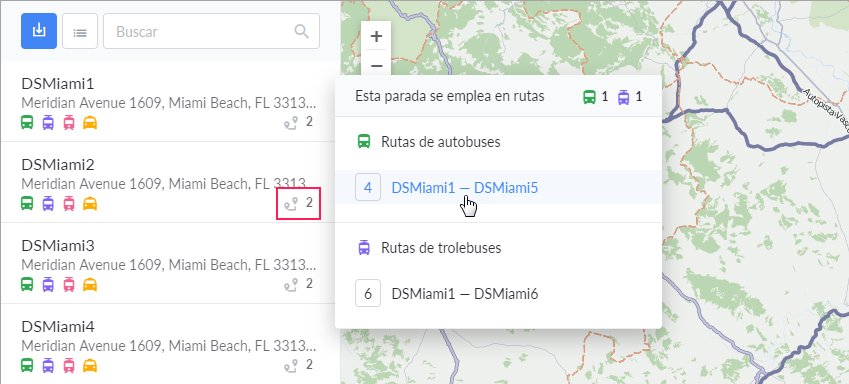Click DSMiami1 green bus icon
Viewport: 849px width, 384px height.
click(x=27, y=123)
